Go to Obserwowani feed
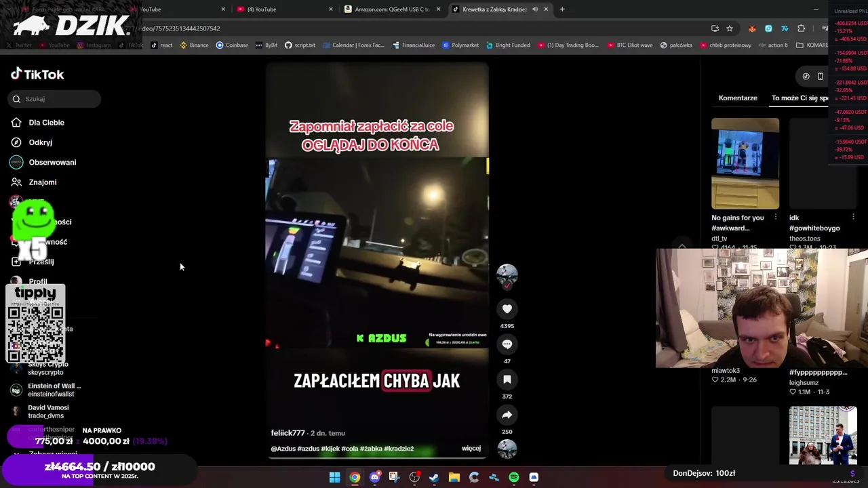Screen dimensions: 868x488 (x=43, y=163)
